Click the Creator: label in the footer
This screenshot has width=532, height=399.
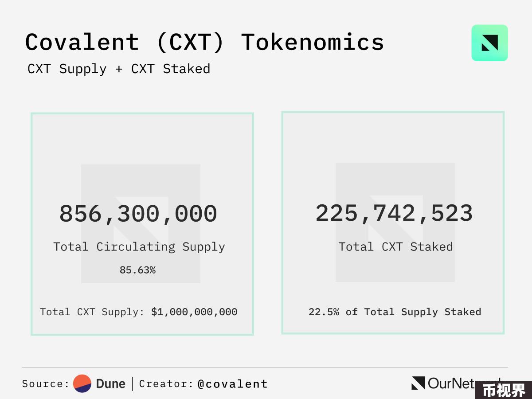(166, 384)
